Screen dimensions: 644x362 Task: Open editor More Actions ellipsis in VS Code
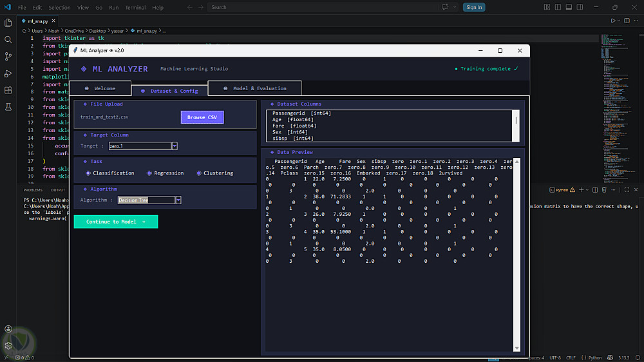point(636,21)
